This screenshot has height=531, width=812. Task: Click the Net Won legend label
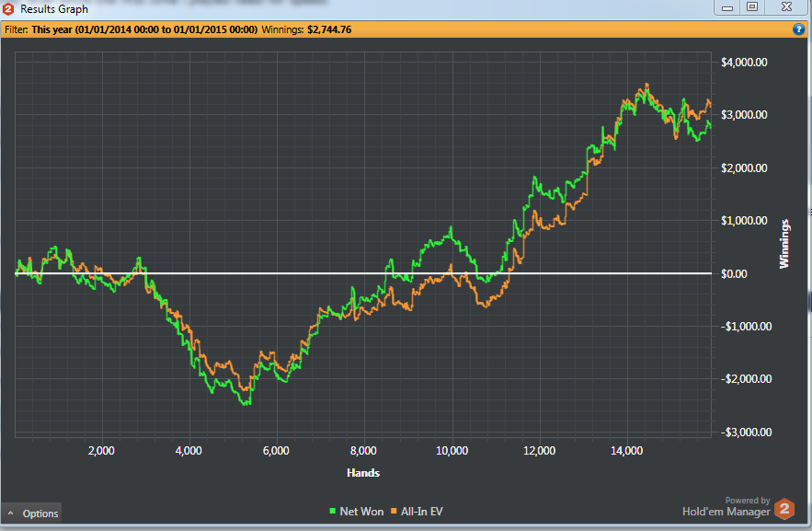(x=361, y=512)
